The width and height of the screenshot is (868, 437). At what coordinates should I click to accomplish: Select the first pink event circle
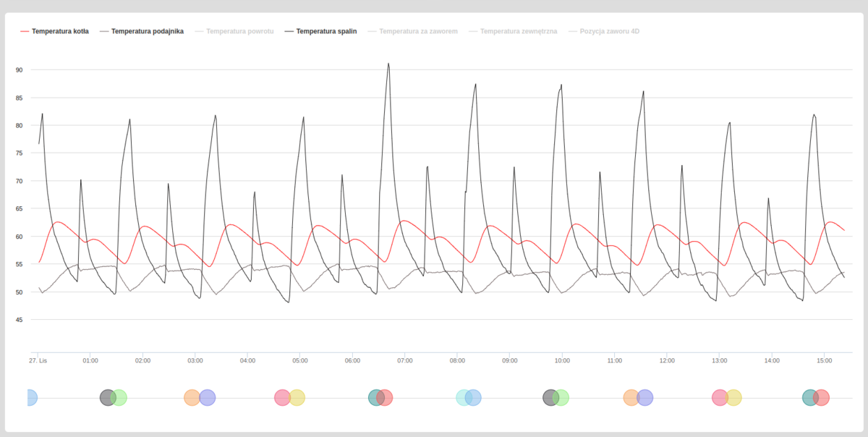(281, 397)
